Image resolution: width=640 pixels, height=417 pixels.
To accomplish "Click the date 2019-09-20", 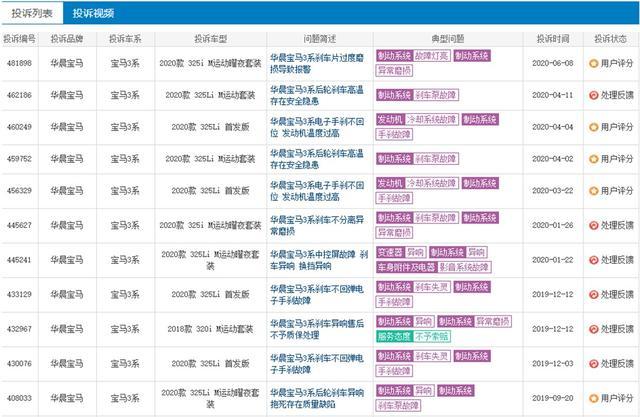I will point(553,398).
